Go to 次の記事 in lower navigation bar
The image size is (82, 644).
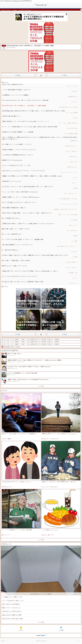tap(64, 334)
